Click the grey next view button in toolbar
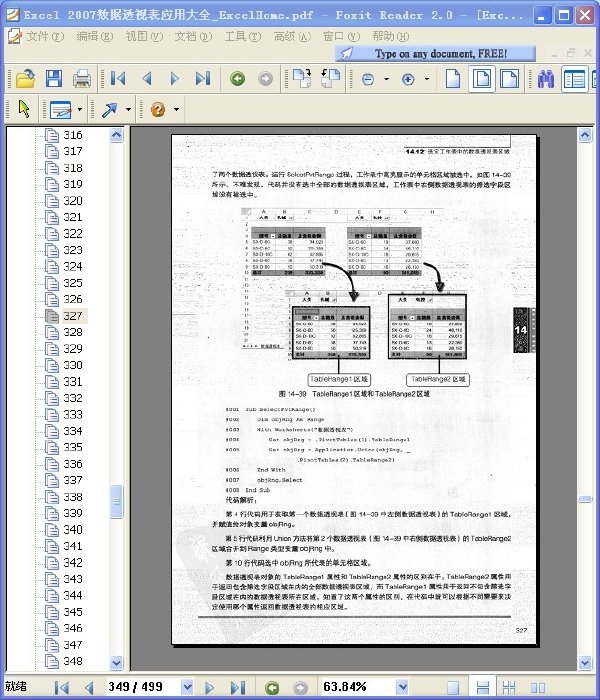The width and height of the screenshot is (600, 700). tap(265, 79)
